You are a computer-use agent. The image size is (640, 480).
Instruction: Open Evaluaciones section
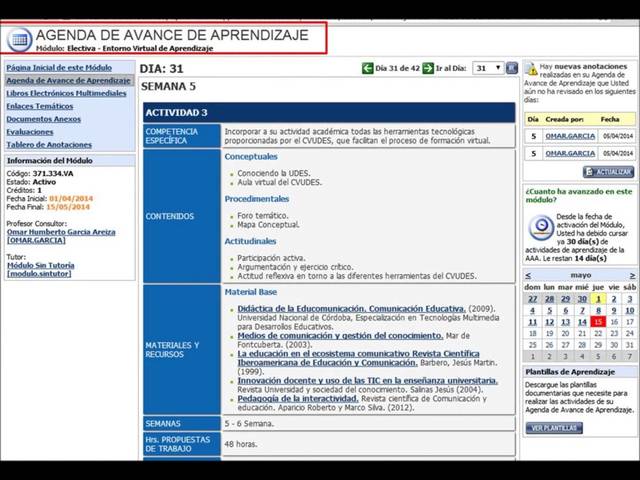pos(30,132)
